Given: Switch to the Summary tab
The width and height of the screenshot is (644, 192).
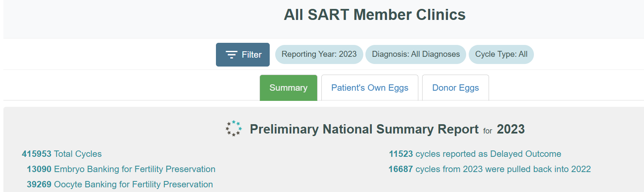Looking at the screenshot, I should tap(288, 88).
